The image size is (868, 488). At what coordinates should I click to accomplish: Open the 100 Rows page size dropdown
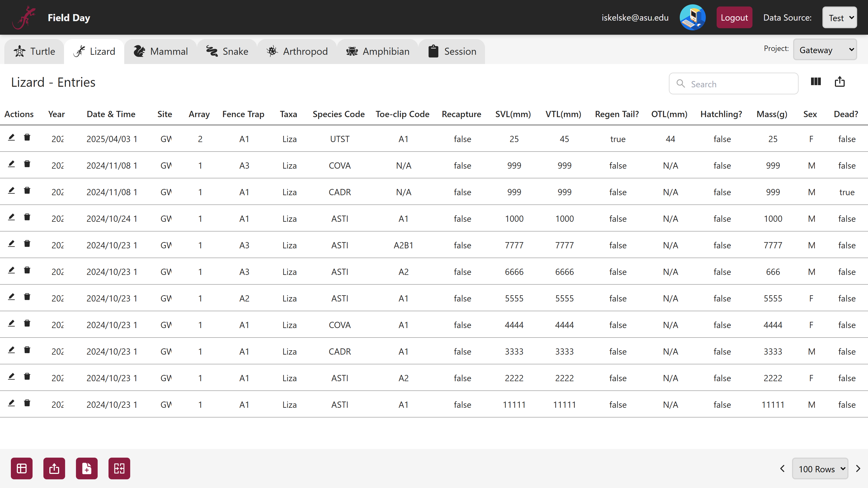pos(820,468)
